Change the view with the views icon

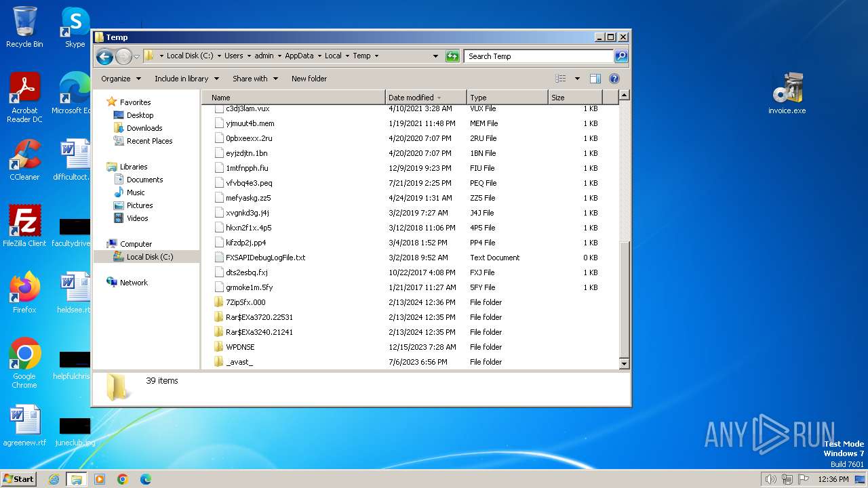pyautogui.click(x=560, y=79)
